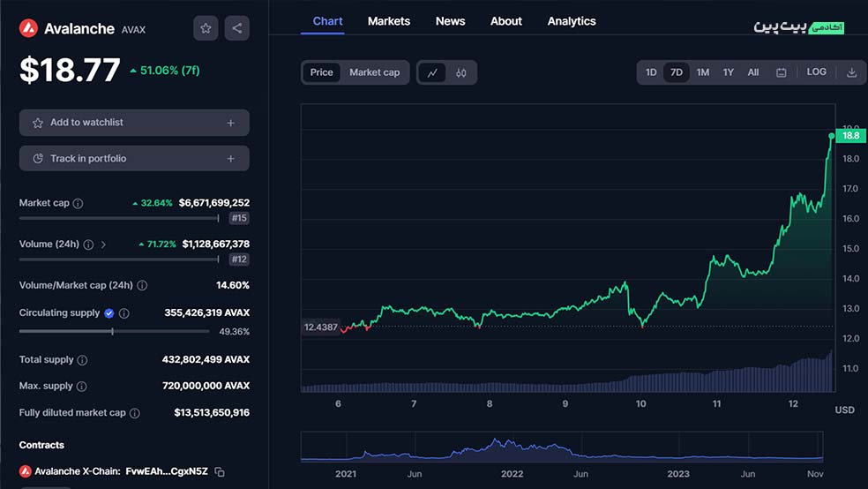Click plus icon on Track in portfolio
Image resolution: width=868 pixels, height=489 pixels.
pos(231,159)
